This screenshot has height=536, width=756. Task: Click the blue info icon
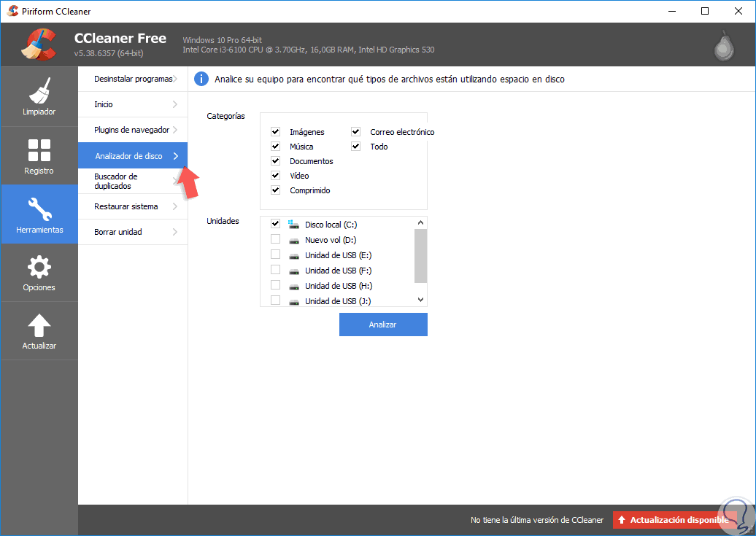201,79
